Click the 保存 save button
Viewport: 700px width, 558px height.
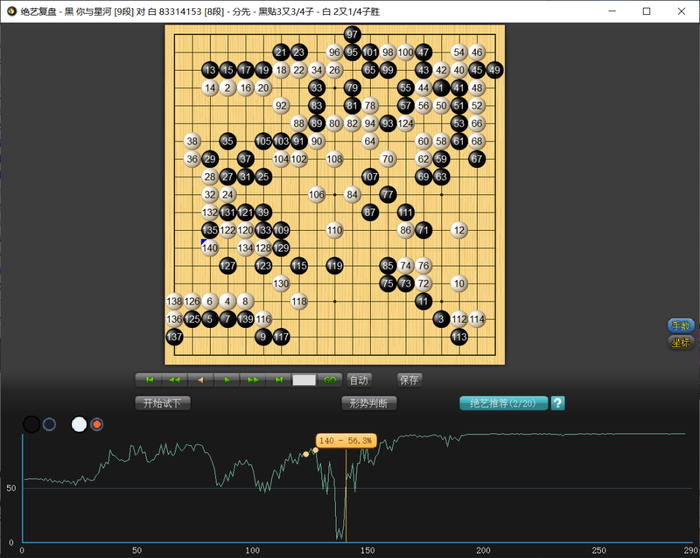tap(409, 380)
